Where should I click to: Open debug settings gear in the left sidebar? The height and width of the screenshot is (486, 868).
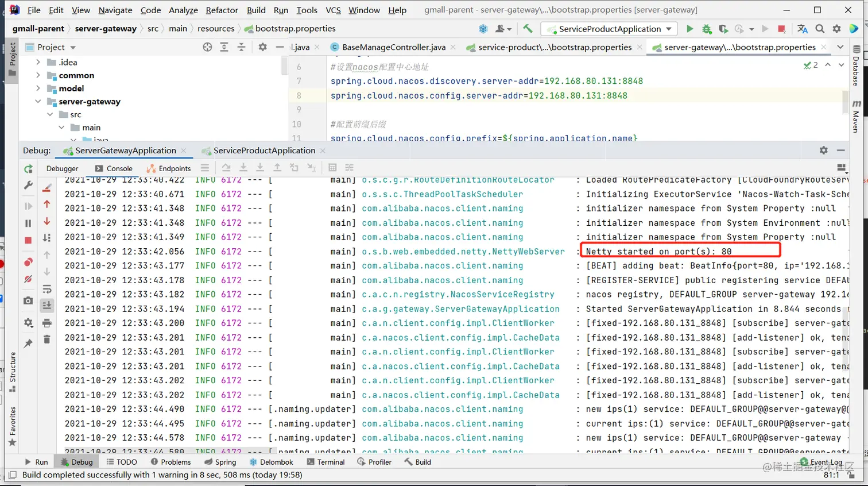28,323
